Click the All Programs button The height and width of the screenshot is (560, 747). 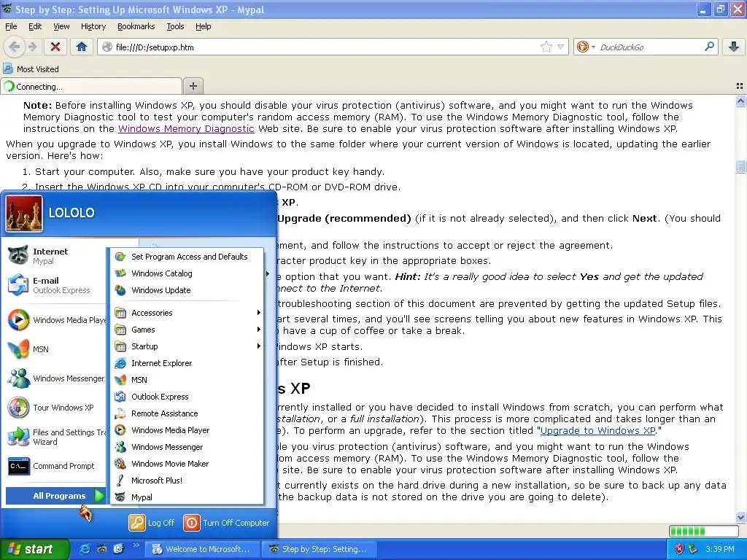coord(55,496)
